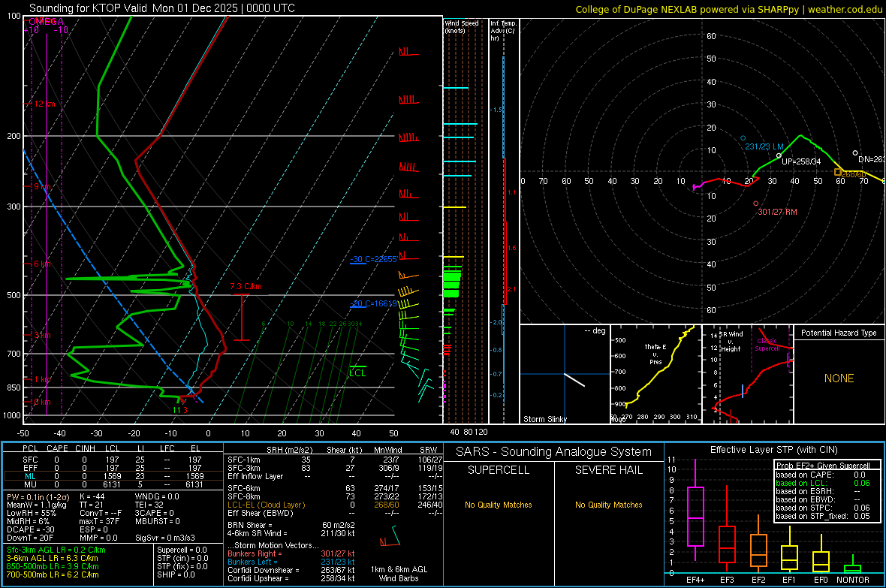Image resolution: width=886 pixels, height=588 pixels.
Task: Select the MU parcel row
Action: pyautogui.click(x=113, y=484)
